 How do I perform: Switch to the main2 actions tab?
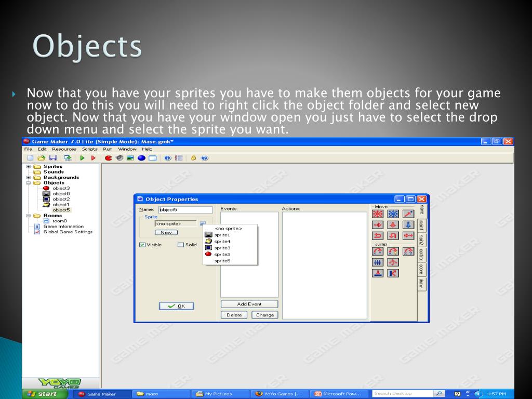click(x=421, y=240)
